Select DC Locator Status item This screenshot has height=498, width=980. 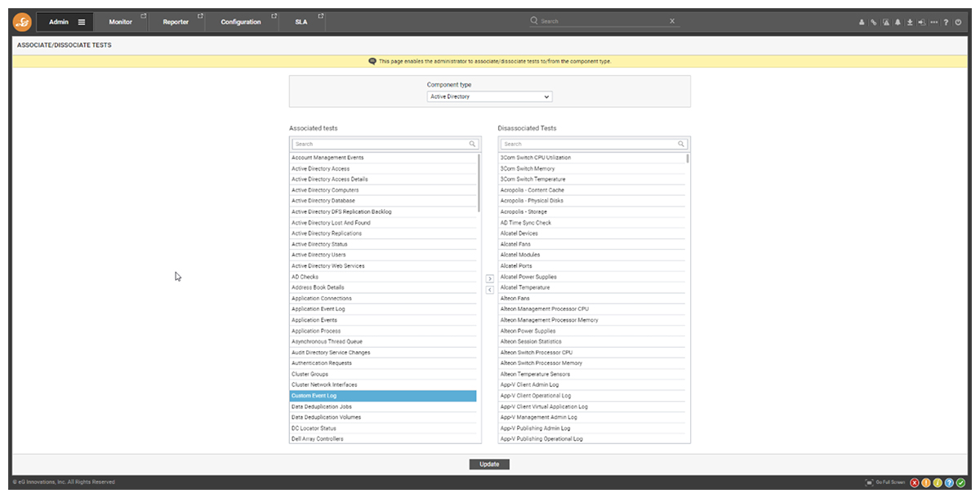(383, 428)
